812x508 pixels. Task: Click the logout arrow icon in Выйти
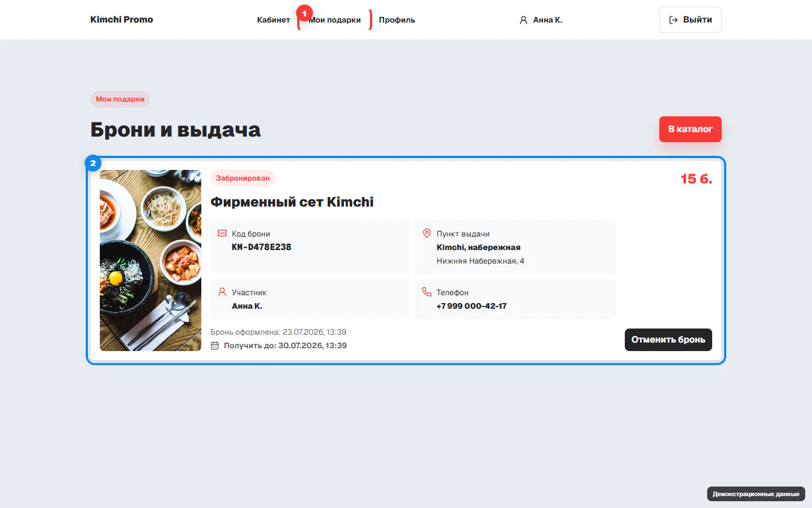[673, 20]
